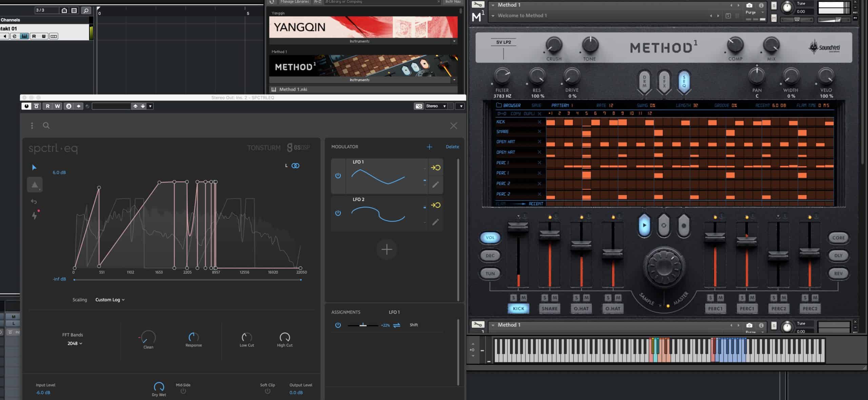Click the lightning bolt icon with red dot
Viewport: 868px width, 400px height.
click(35, 215)
